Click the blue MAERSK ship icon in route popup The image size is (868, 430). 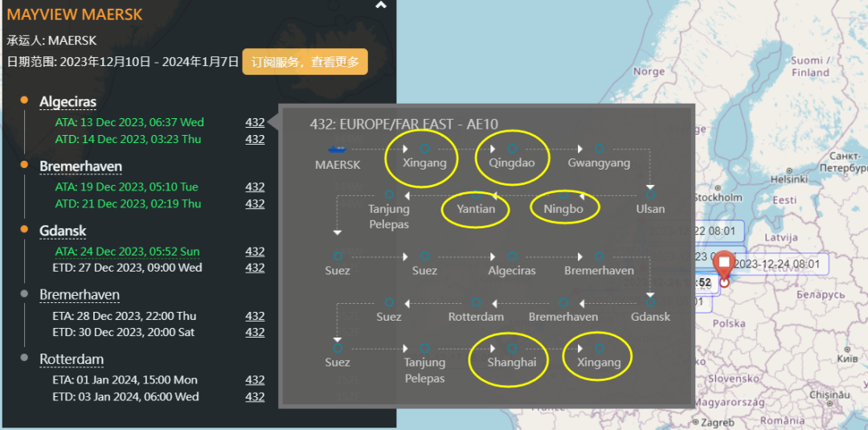337,149
